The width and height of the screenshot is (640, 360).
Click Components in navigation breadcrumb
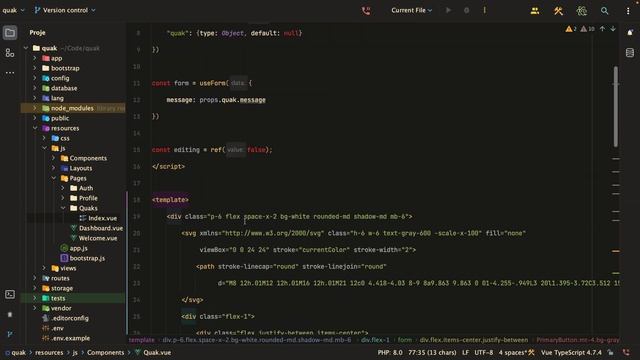(x=105, y=353)
